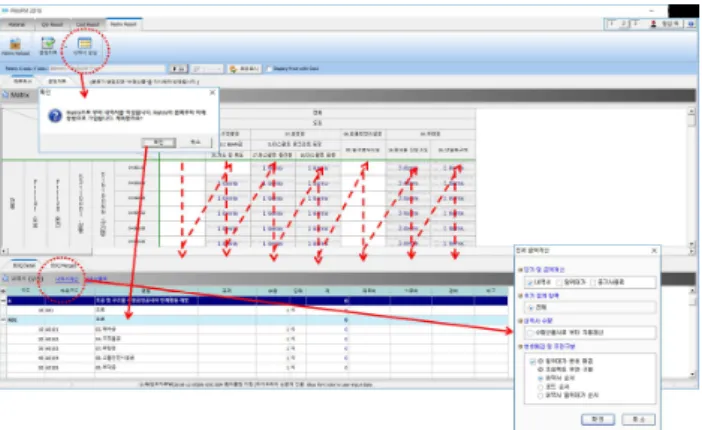The width and height of the screenshot is (702, 430).
Task: Collapse the light blue group row in BOQ table
Action: tap(4, 320)
